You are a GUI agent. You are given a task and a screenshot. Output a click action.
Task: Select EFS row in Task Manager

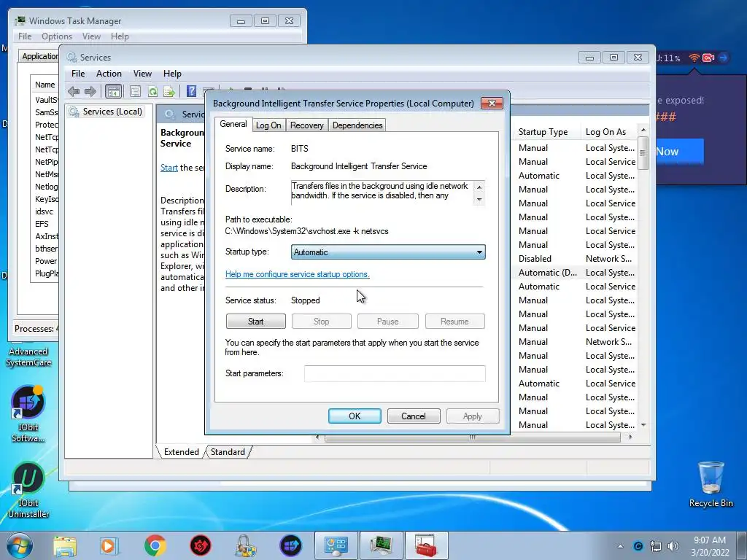click(x=42, y=224)
